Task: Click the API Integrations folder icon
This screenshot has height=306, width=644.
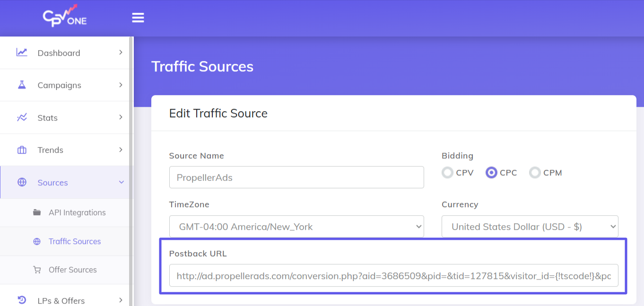Action: pos(37,212)
